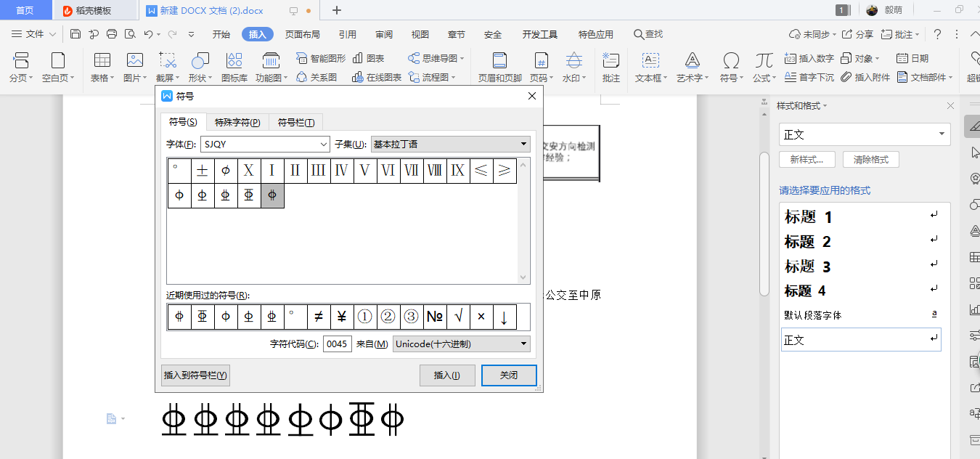This screenshot has height=459, width=980.
Task: Insert an Online Chart (在线图表)
Action: (377, 77)
